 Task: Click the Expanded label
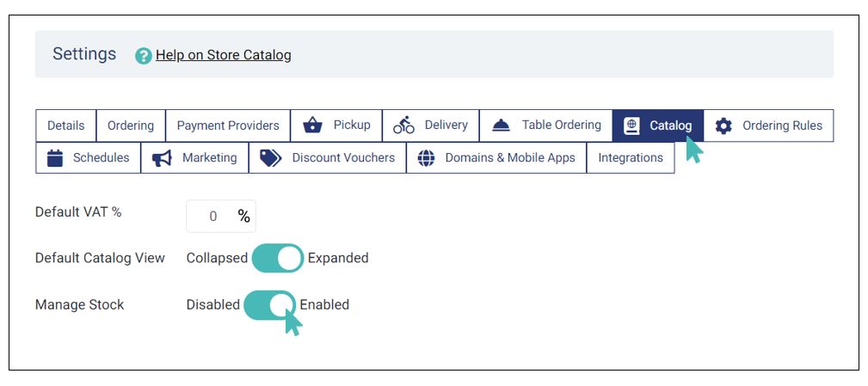coord(338,258)
